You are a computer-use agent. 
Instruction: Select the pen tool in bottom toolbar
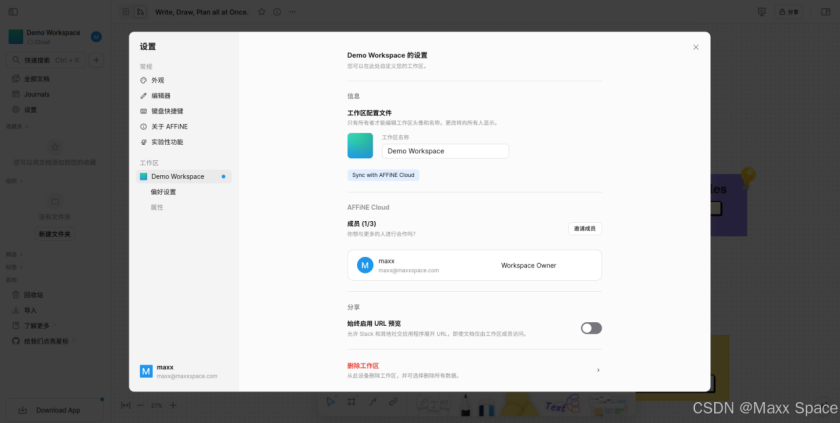tap(465, 405)
